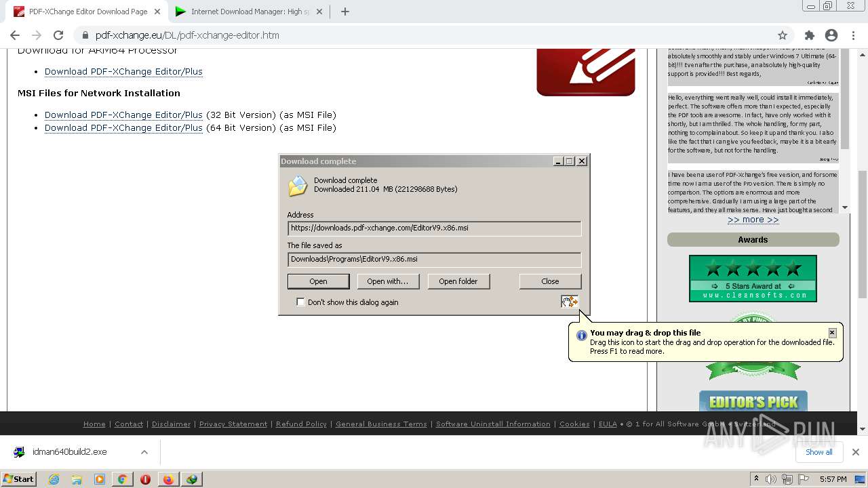Image resolution: width=868 pixels, height=488 pixels.
Task: Open the Home footer link
Action: click(94, 424)
